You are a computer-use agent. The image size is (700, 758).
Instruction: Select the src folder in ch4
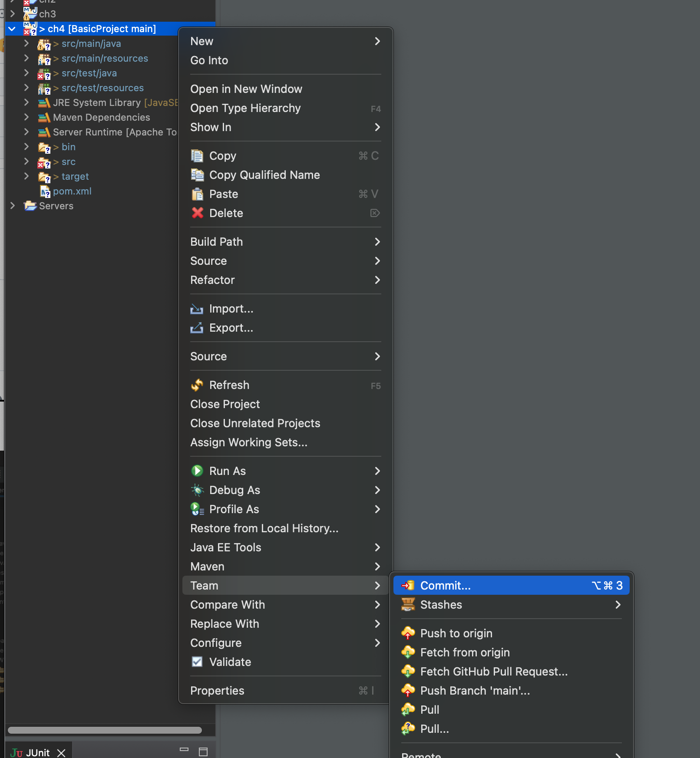(69, 162)
